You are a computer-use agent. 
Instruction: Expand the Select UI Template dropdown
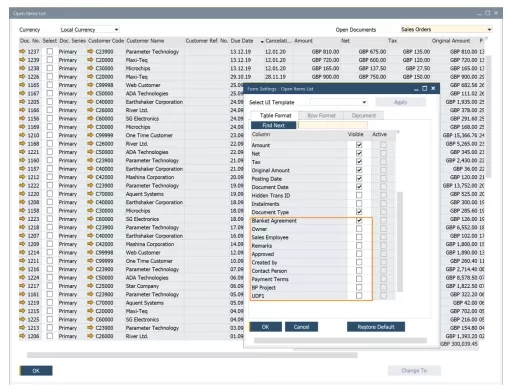pyautogui.click(x=364, y=102)
